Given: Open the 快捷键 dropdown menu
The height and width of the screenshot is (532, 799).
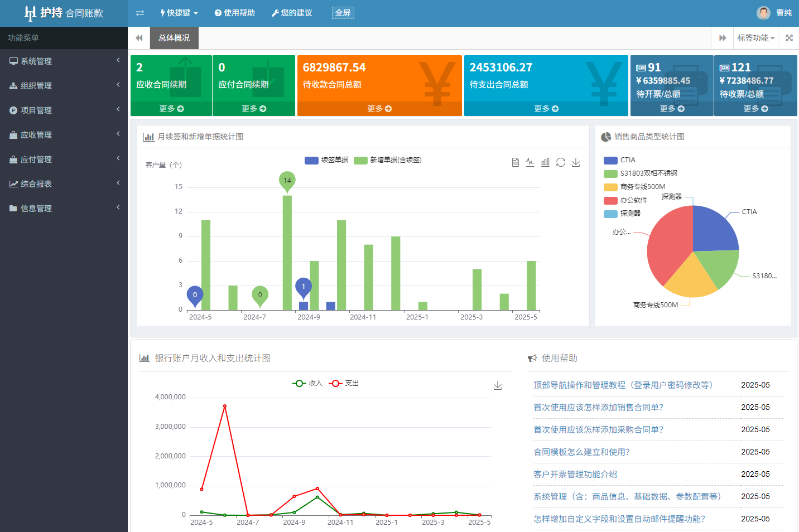Looking at the screenshot, I should (179, 13).
